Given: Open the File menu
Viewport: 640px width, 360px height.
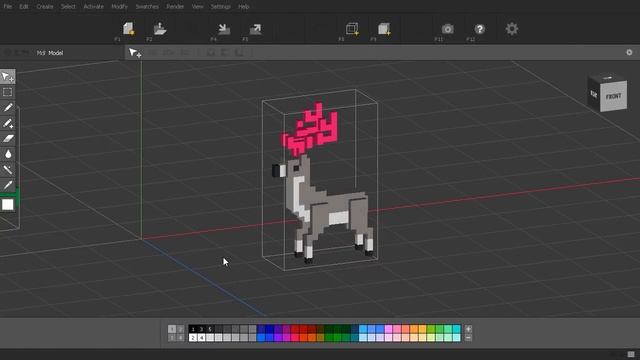Looking at the screenshot, I should click(x=7, y=7).
